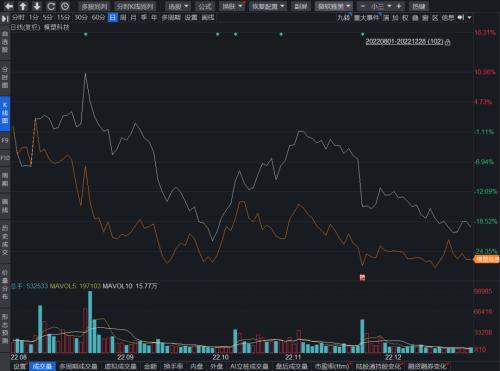
Task: Open F9 in the left sidebar
Action: (5, 140)
